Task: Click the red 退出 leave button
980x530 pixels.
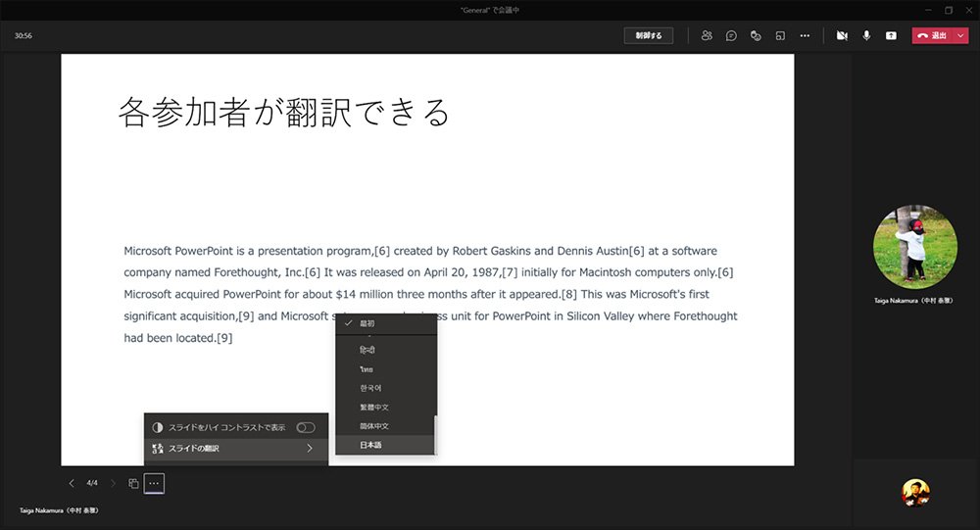Action: click(932, 35)
